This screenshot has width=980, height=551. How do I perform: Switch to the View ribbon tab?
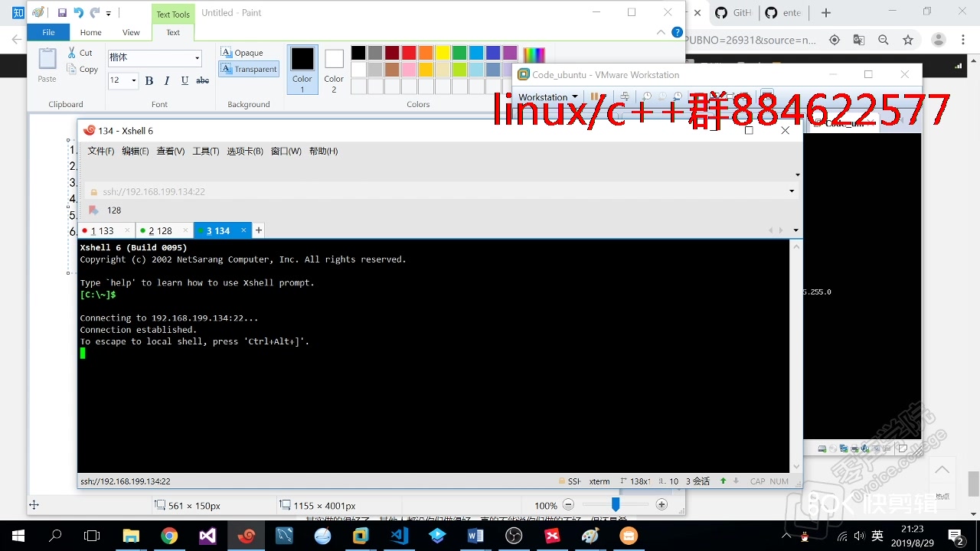click(x=132, y=32)
